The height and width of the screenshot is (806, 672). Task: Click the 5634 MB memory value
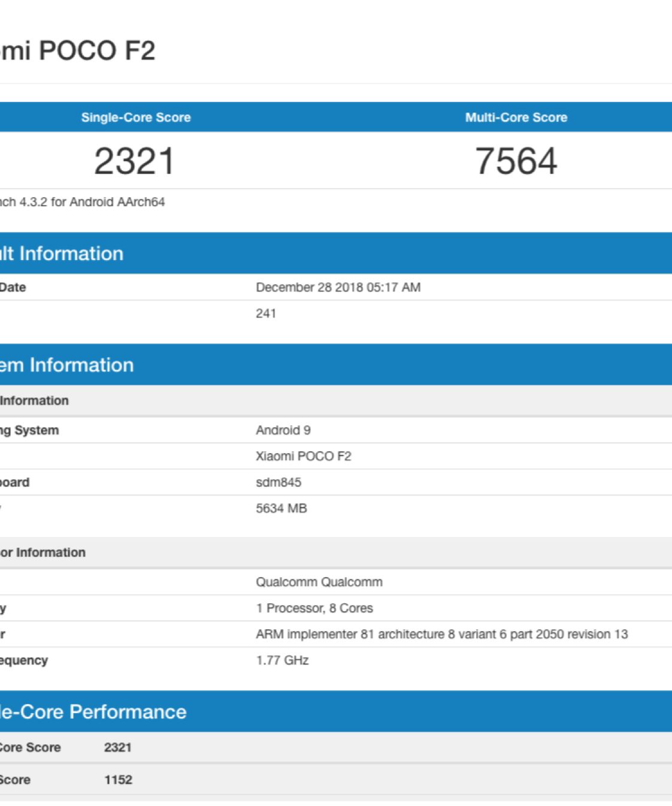click(x=281, y=508)
